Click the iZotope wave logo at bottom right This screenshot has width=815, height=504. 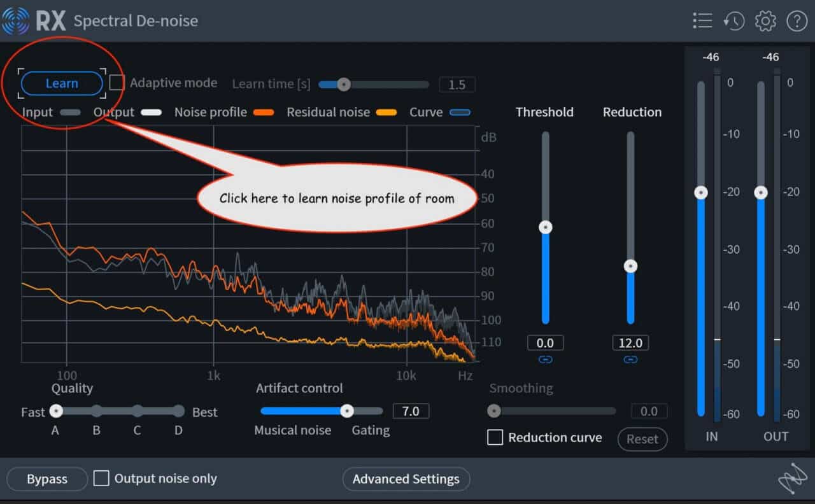click(x=793, y=479)
